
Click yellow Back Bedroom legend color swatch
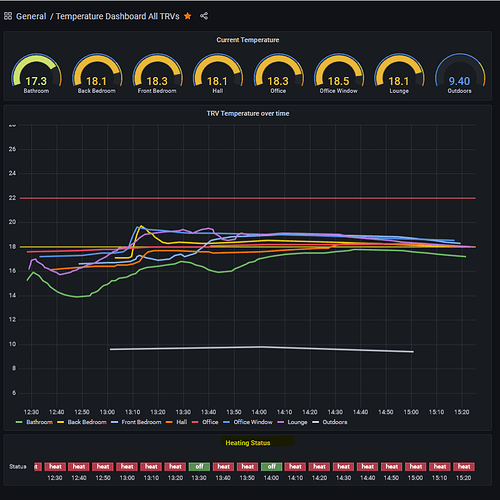(x=61, y=422)
